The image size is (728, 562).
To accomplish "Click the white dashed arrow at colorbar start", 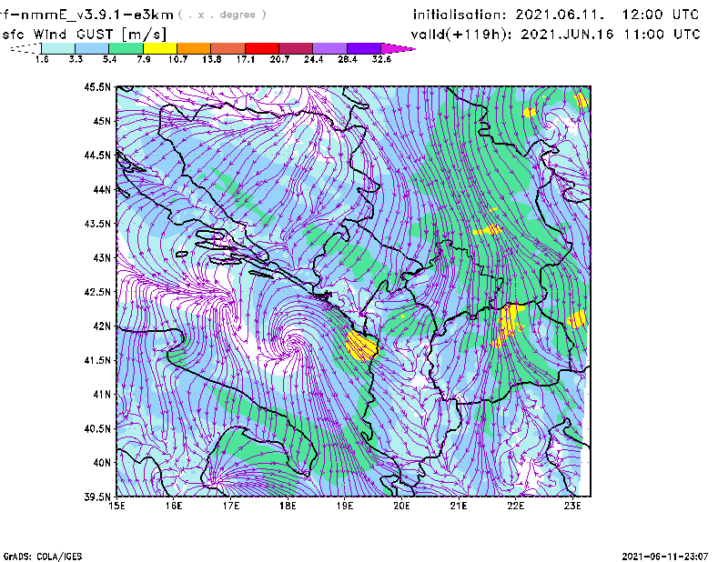I will coord(25,48).
